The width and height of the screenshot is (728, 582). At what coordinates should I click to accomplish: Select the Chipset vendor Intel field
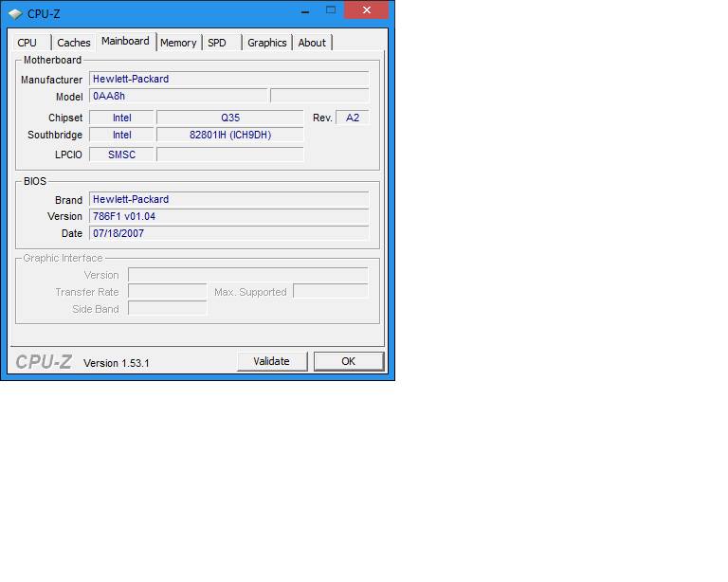tap(121, 118)
